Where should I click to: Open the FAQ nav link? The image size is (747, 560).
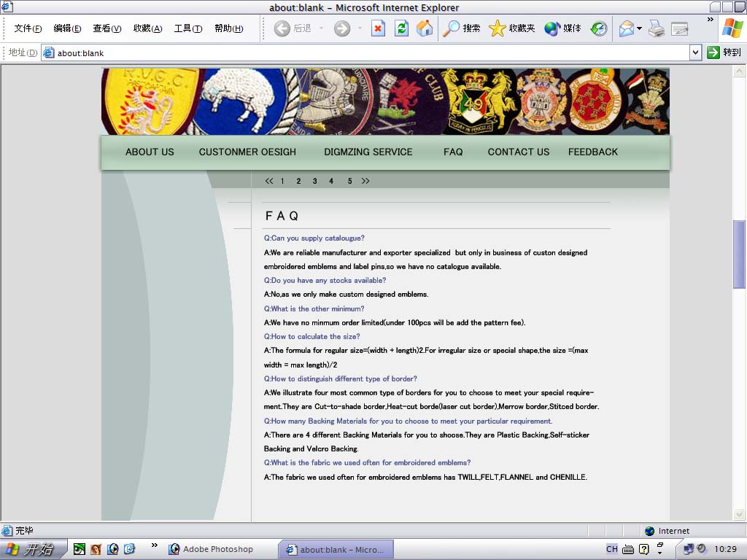pyautogui.click(x=453, y=152)
